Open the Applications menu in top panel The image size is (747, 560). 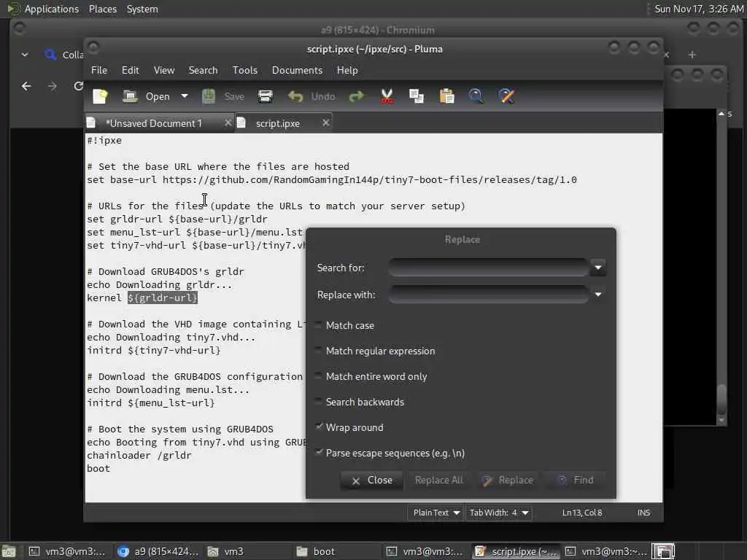click(x=52, y=9)
